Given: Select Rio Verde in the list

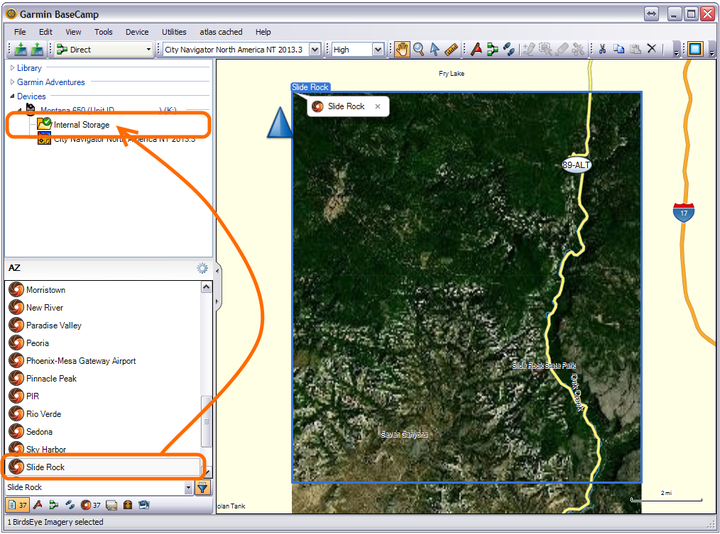Looking at the screenshot, I should tap(44, 414).
